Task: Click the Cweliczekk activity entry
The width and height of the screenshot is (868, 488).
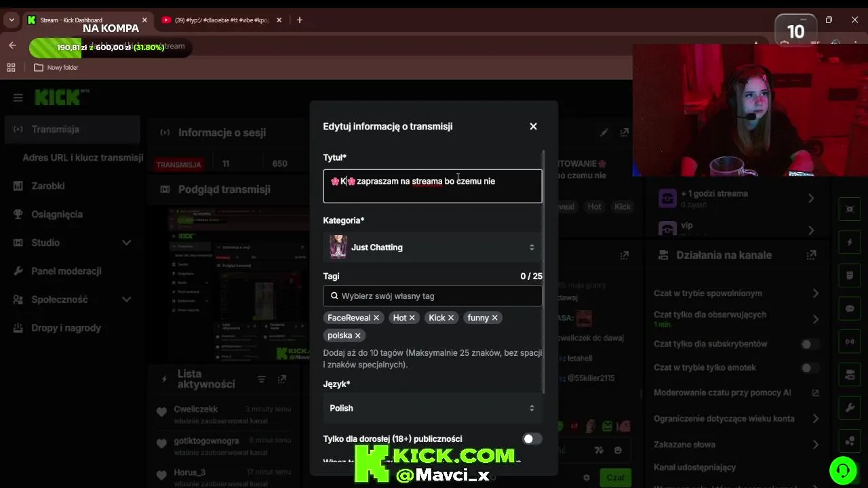Action: tap(224, 415)
